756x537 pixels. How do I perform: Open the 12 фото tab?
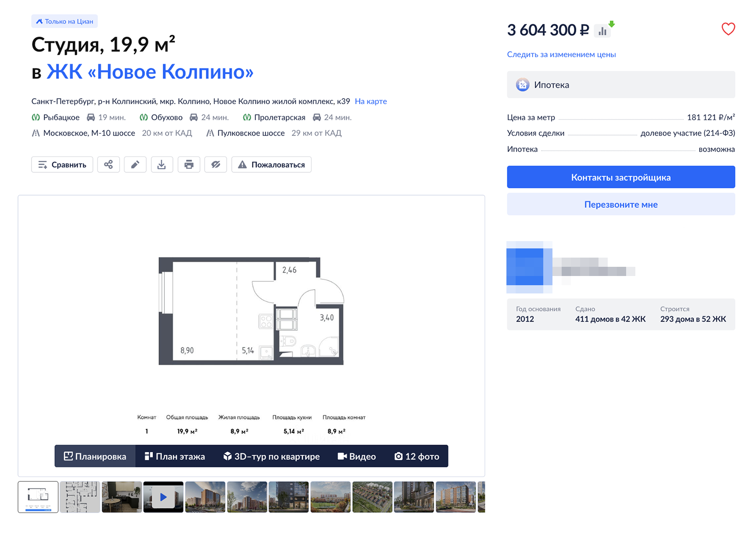pos(417,456)
